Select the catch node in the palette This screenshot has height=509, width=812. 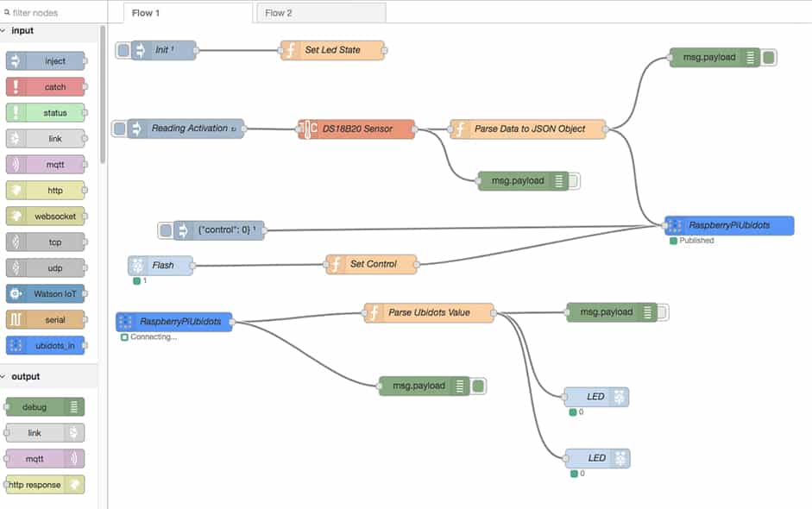click(45, 87)
